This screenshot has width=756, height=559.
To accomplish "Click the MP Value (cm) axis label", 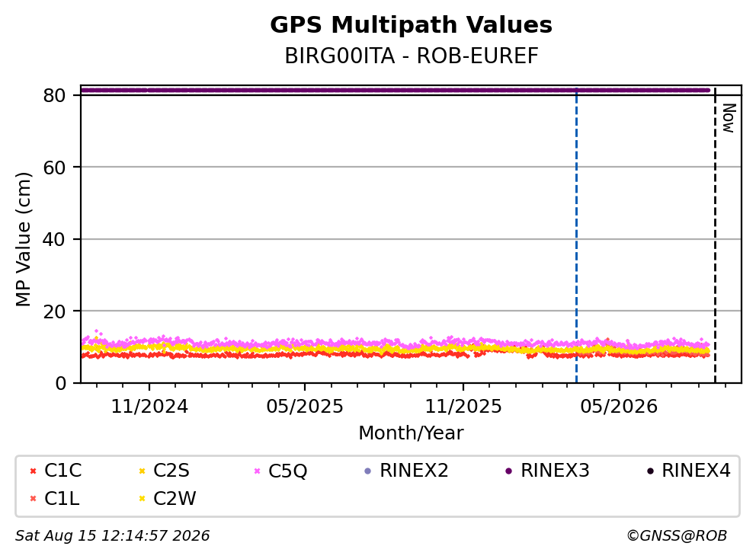I will pos(23,239).
